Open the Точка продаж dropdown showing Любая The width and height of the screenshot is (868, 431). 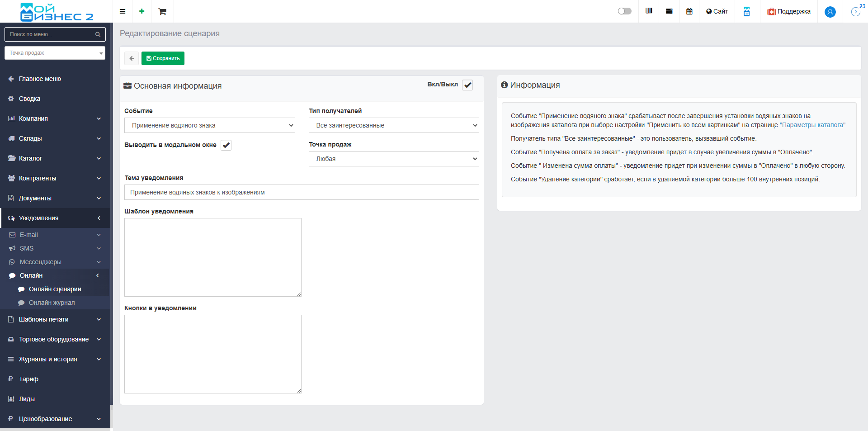393,159
